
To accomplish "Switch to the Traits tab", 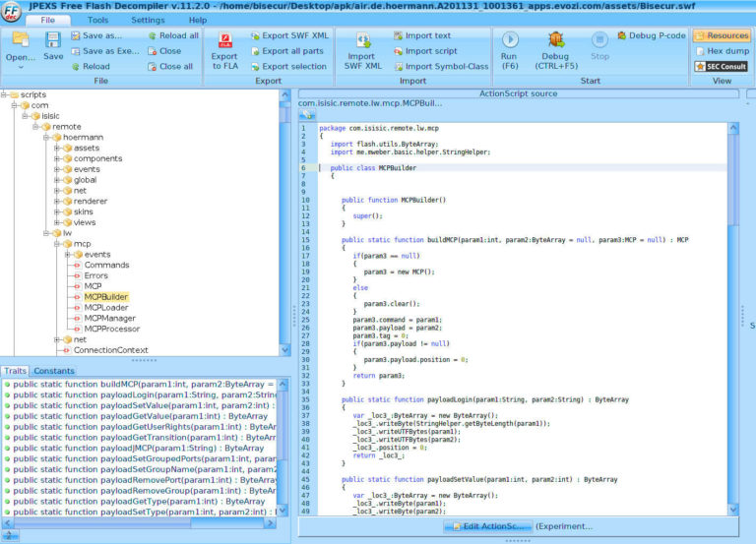I will 15,371.
